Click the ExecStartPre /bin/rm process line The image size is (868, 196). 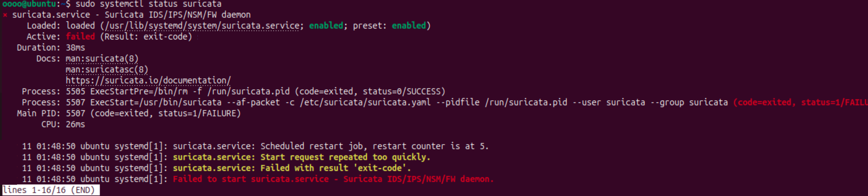pos(190,92)
